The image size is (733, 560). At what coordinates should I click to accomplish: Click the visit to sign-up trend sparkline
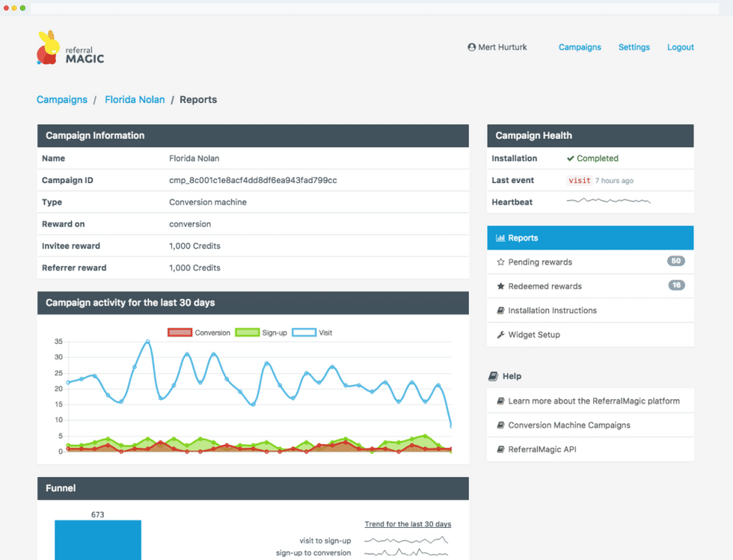coord(405,540)
